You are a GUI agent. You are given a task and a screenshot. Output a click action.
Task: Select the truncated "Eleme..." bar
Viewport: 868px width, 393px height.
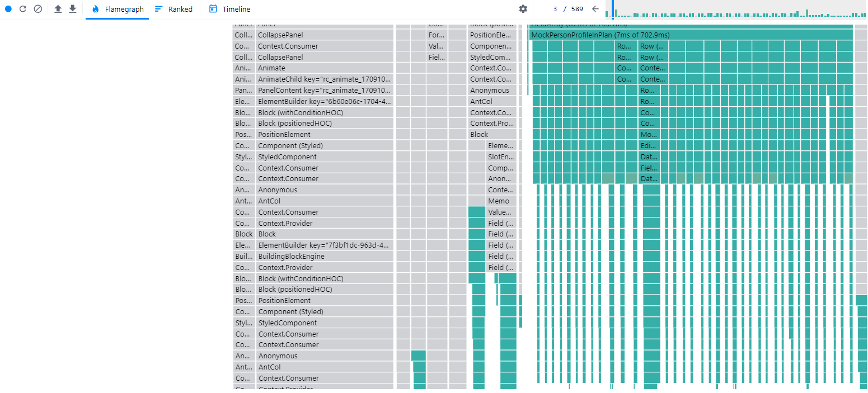click(x=500, y=146)
